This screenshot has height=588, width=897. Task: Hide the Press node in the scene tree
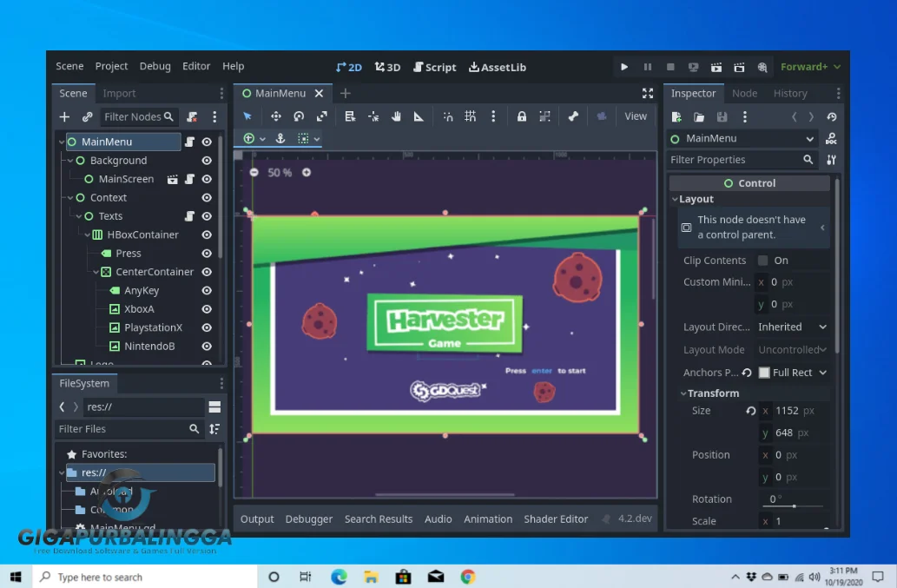[206, 253]
